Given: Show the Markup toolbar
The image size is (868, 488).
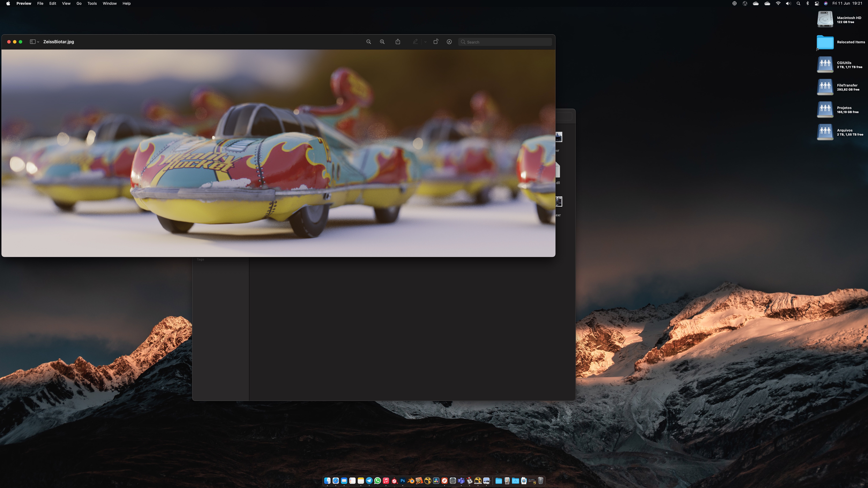Looking at the screenshot, I should [449, 42].
